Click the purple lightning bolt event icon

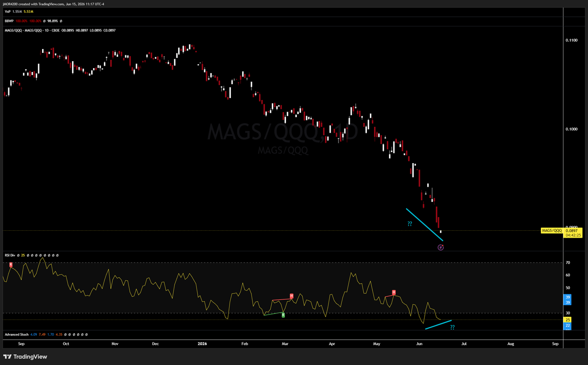coord(440,247)
